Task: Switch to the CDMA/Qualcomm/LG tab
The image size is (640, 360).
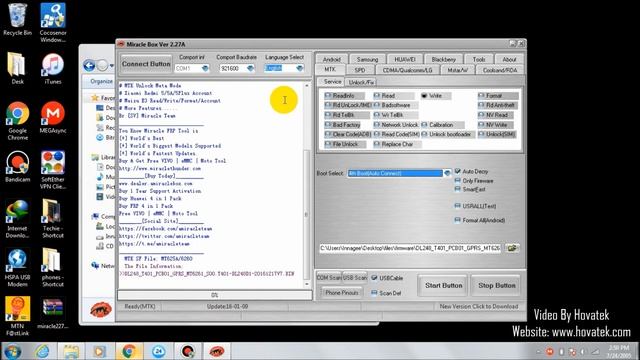Action: point(407,70)
